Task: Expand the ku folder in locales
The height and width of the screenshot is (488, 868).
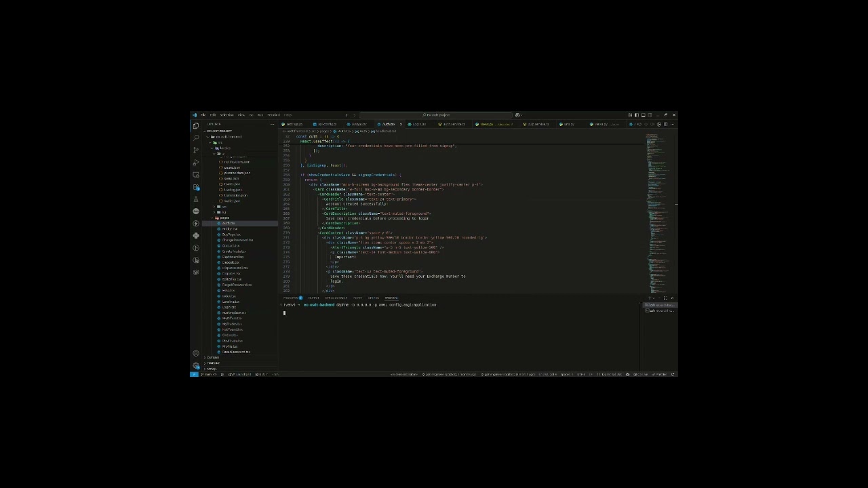Action: tap(240, 212)
